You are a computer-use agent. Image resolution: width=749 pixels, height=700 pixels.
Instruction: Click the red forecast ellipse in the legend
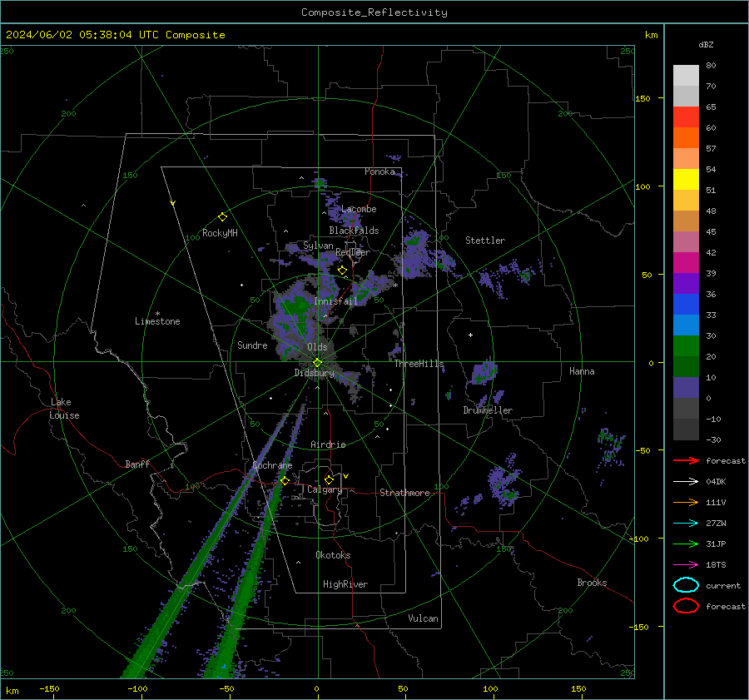(x=686, y=606)
